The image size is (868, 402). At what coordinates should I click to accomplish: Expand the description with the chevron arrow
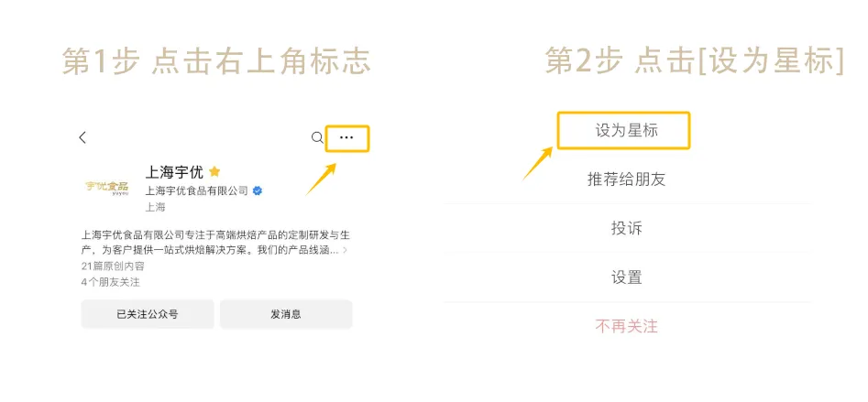click(x=345, y=250)
